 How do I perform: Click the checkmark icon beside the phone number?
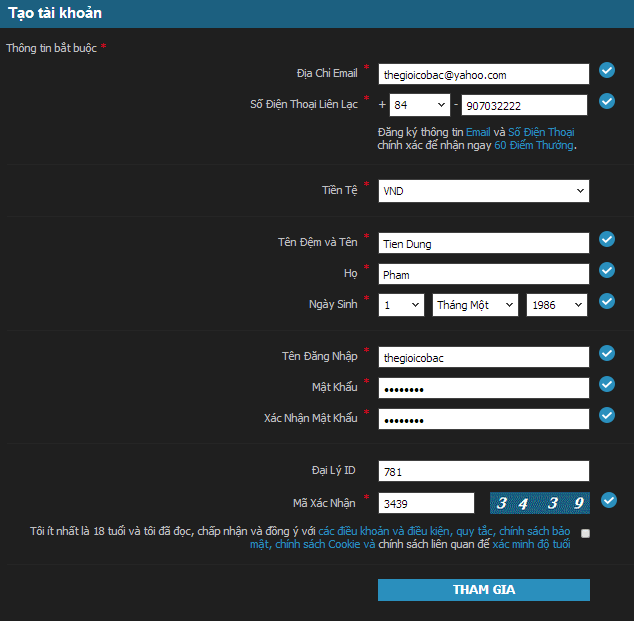click(x=607, y=101)
